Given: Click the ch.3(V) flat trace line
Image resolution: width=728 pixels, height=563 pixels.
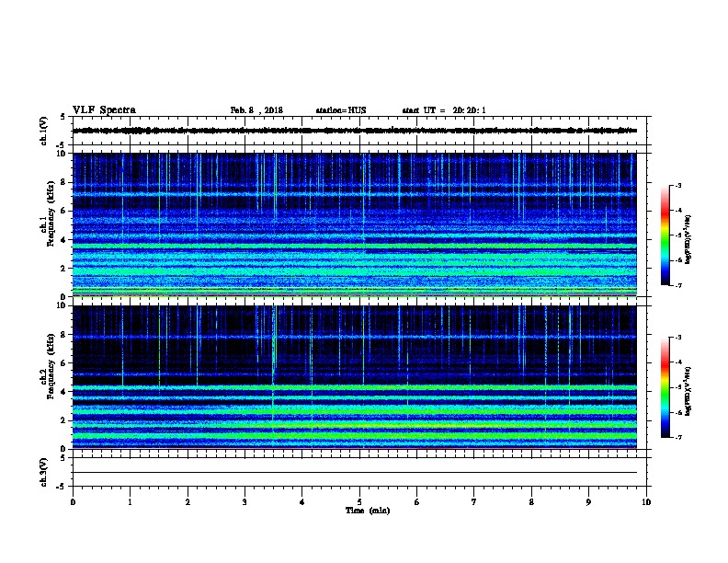Looking at the screenshot, I should pos(355,473).
